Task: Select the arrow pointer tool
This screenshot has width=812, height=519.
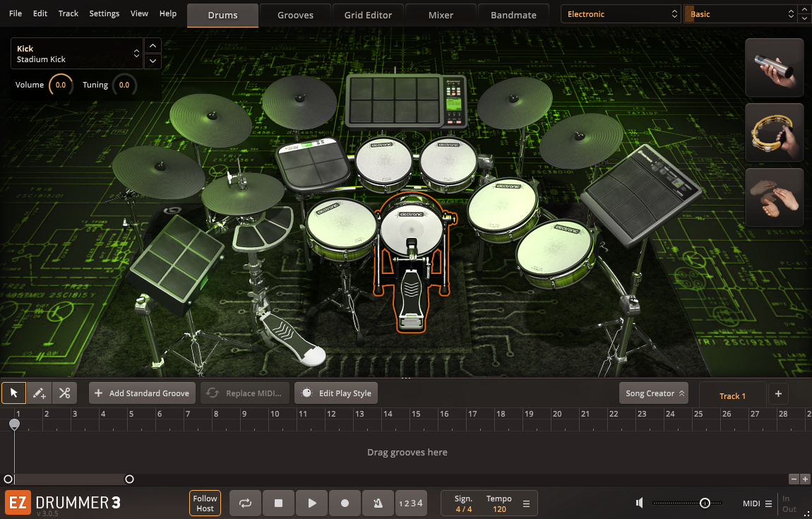Action: (x=14, y=393)
